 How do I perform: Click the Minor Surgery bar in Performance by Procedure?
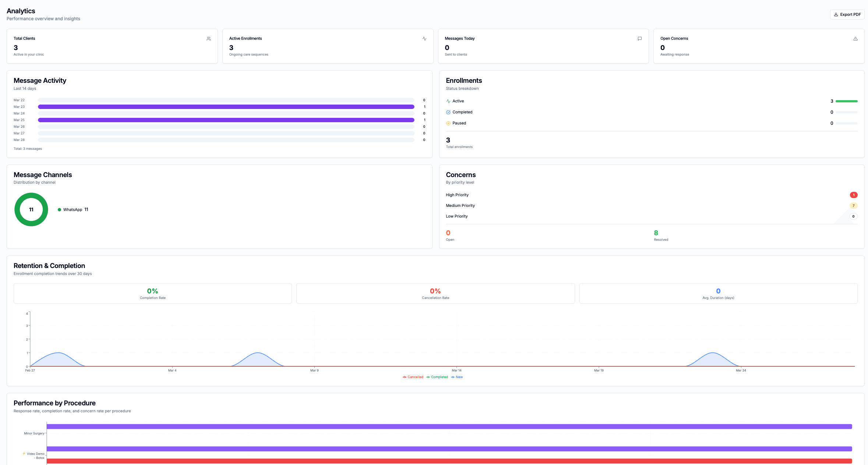point(442,426)
